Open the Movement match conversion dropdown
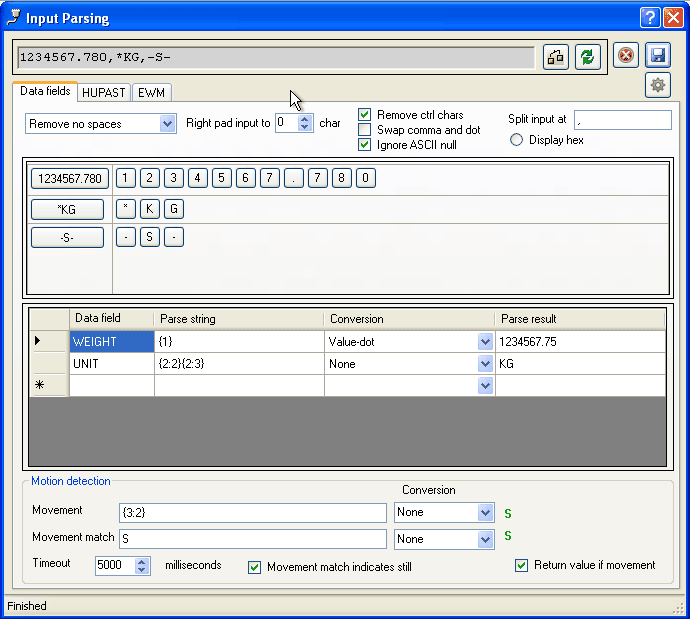The height and width of the screenshot is (619, 690). click(485, 539)
